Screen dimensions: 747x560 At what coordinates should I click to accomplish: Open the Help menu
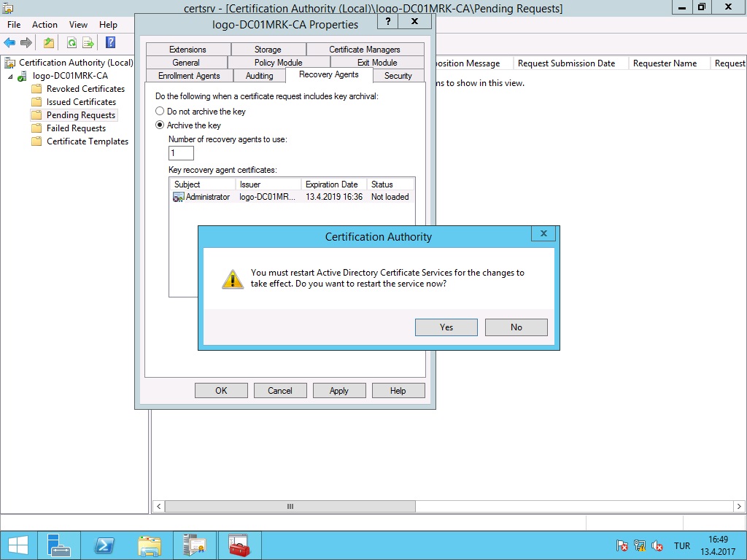tap(108, 25)
